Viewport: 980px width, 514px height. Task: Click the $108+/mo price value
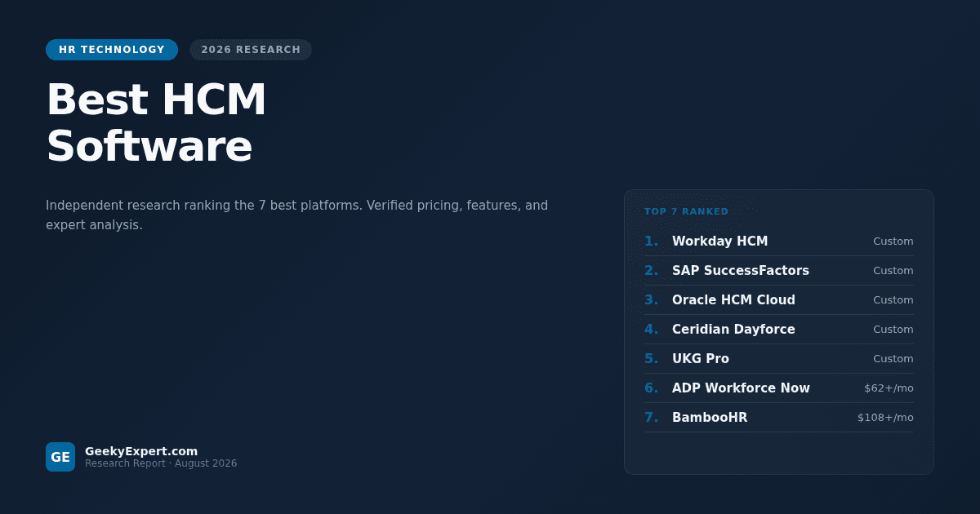click(x=885, y=418)
